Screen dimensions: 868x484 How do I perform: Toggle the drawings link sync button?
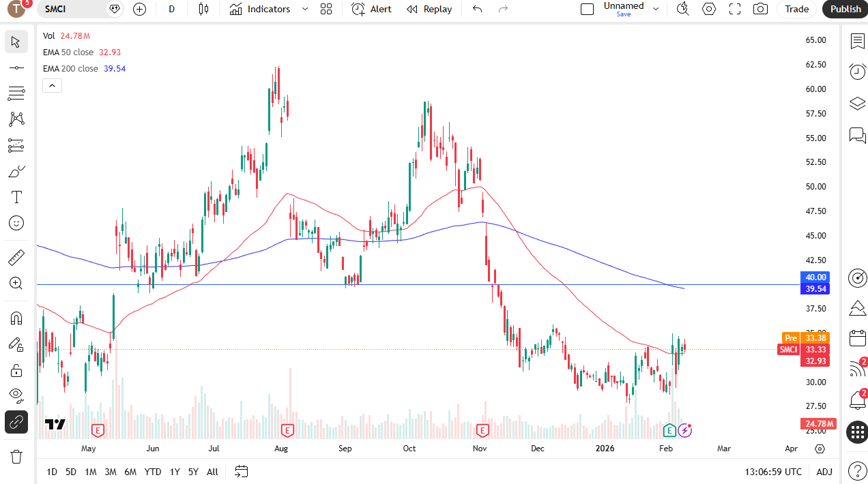(16, 423)
